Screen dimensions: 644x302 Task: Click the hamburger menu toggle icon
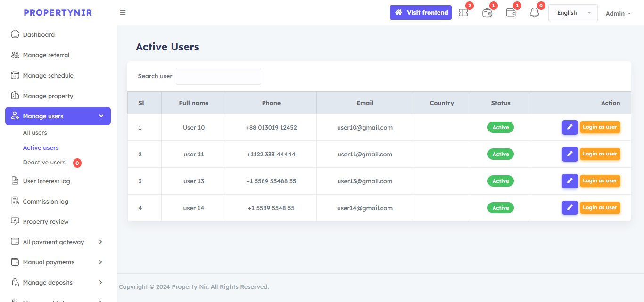point(123,12)
